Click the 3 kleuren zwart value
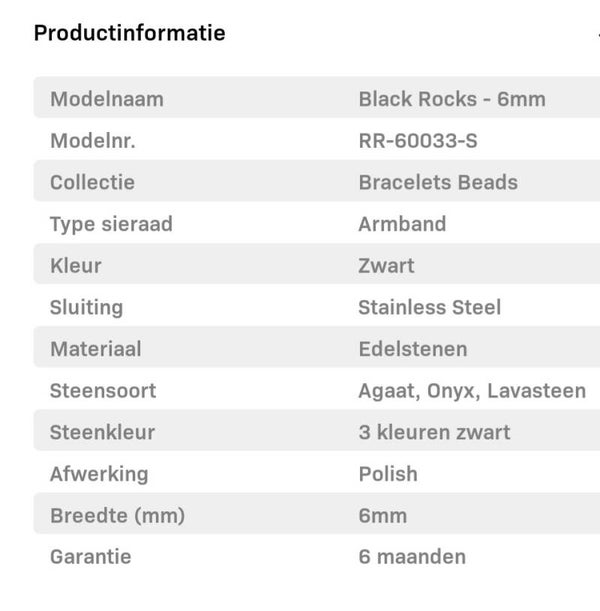 point(434,433)
